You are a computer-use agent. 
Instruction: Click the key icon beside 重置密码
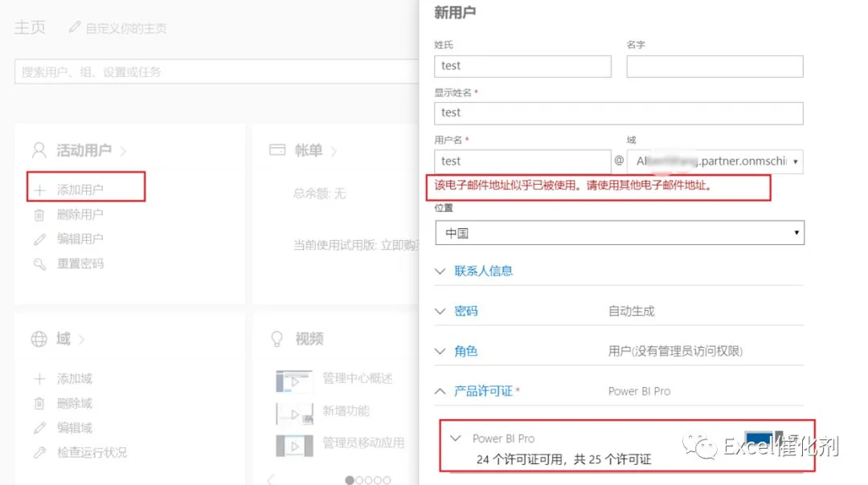tap(39, 264)
